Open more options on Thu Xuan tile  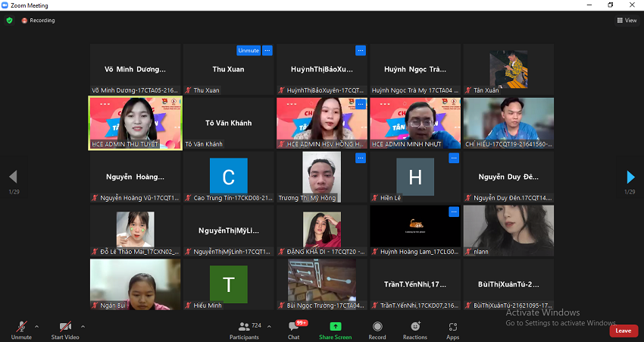267,51
